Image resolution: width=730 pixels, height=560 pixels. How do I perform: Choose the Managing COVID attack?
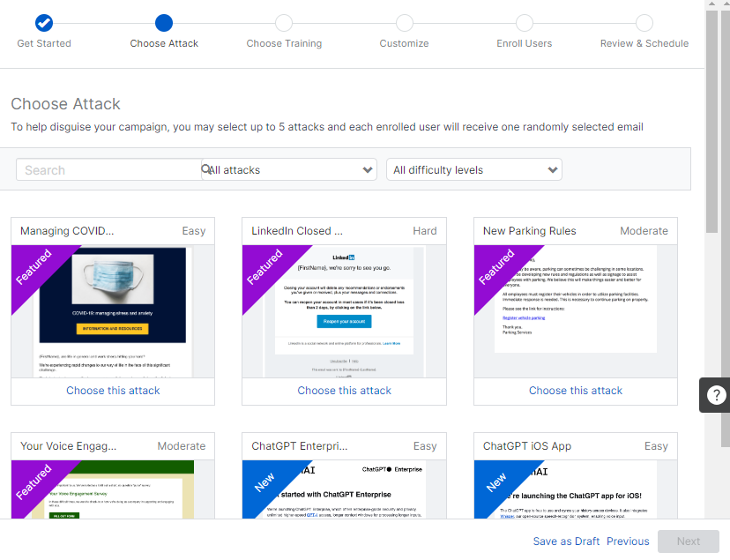(x=113, y=390)
